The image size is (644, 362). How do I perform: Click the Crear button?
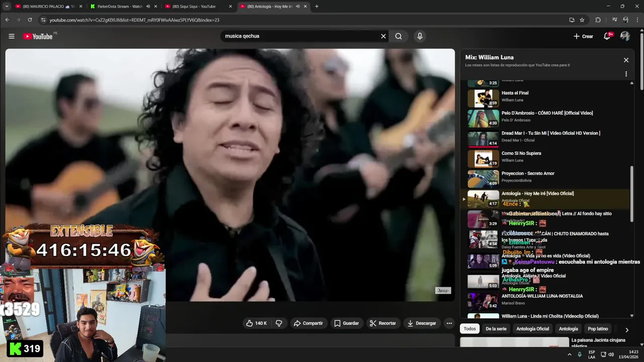click(584, 36)
